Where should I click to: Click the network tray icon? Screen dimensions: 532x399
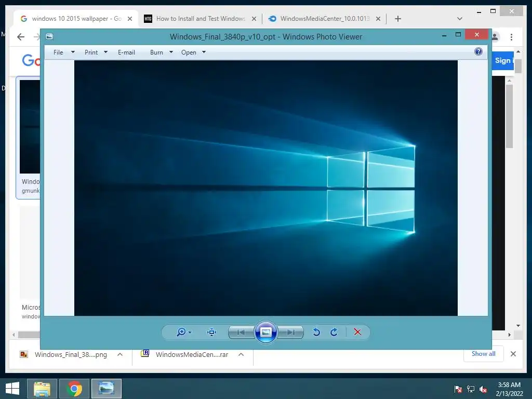[x=471, y=389]
